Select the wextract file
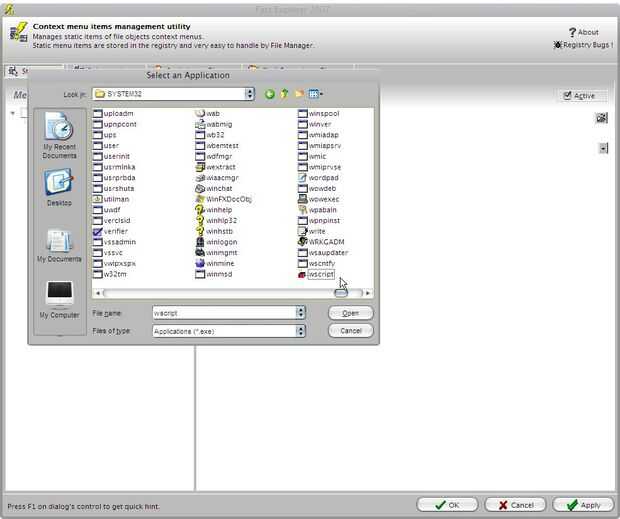The height and width of the screenshot is (519, 620). coord(215,167)
